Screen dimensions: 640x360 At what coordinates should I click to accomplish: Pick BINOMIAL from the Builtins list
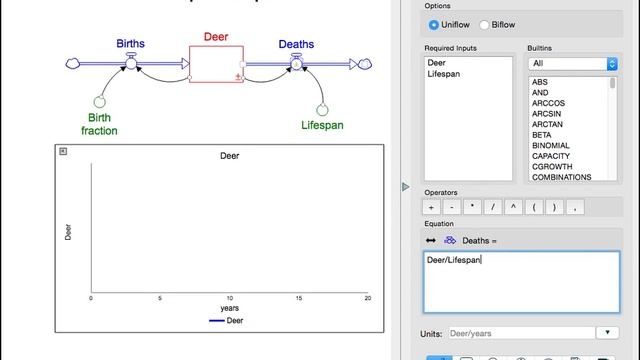pyautogui.click(x=551, y=146)
